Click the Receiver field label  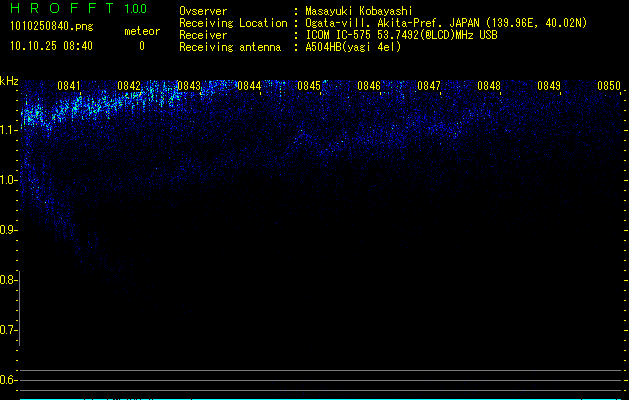[203, 35]
